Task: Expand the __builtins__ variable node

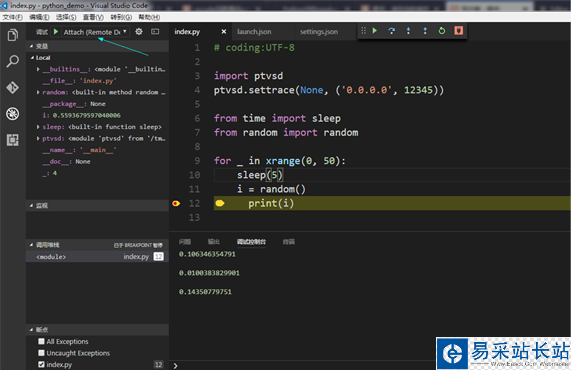Action: click(38, 69)
